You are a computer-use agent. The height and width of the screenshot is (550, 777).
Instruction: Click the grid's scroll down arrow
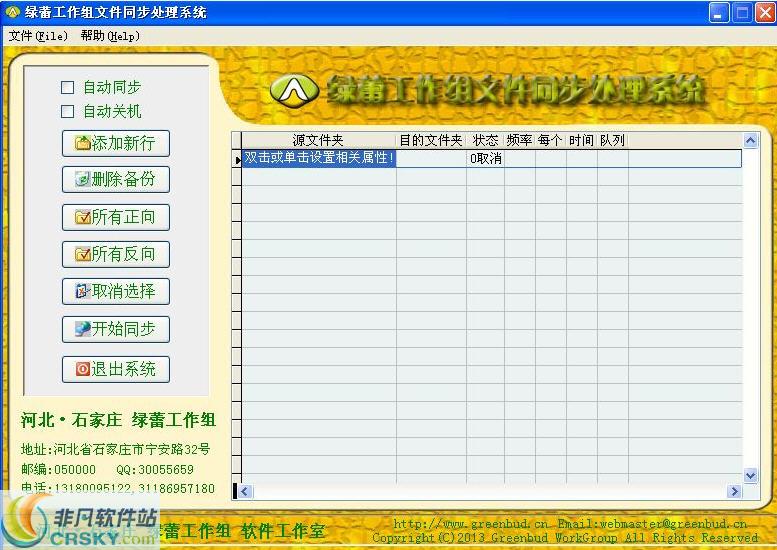coord(750,476)
